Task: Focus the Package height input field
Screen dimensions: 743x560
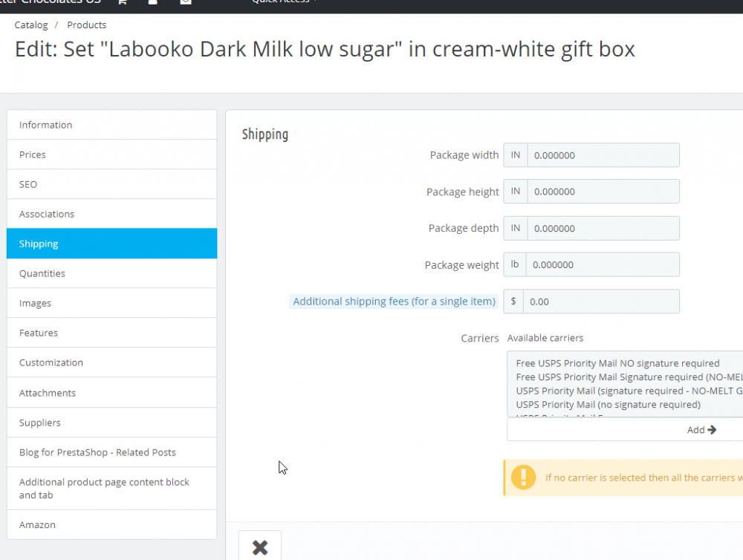Action: tap(603, 192)
